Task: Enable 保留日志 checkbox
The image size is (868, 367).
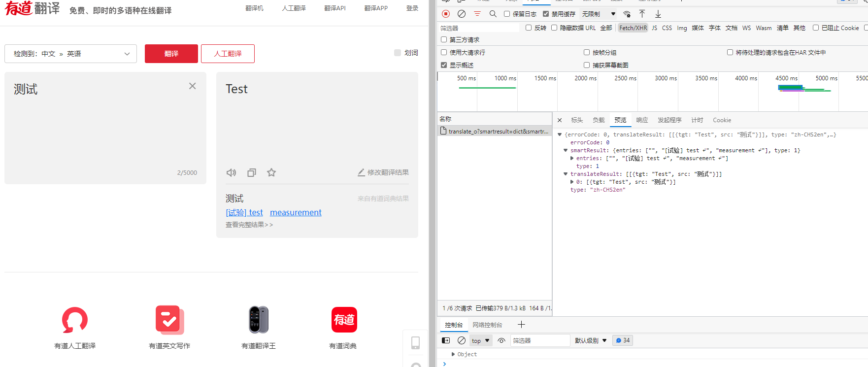Action: (507, 14)
